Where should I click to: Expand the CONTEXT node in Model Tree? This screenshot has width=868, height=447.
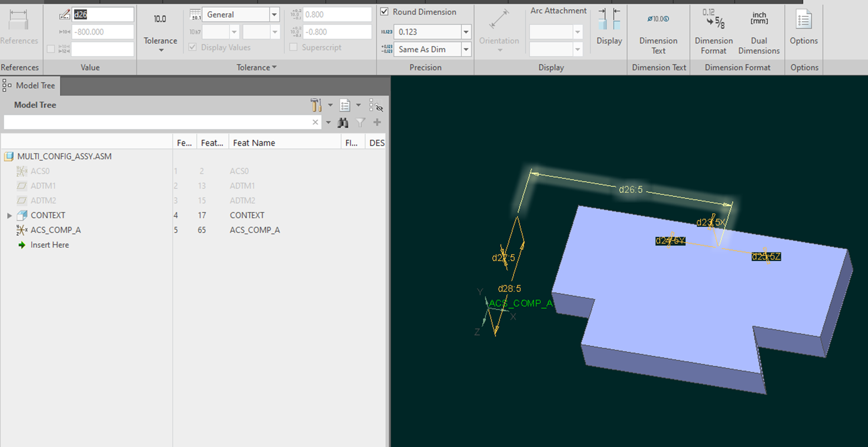[x=10, y=215]
